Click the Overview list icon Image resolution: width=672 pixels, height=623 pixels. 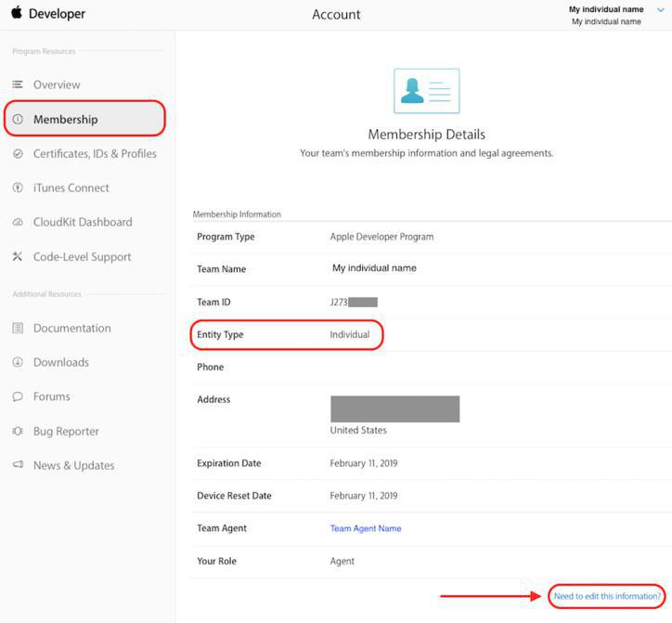coord(18,84)
